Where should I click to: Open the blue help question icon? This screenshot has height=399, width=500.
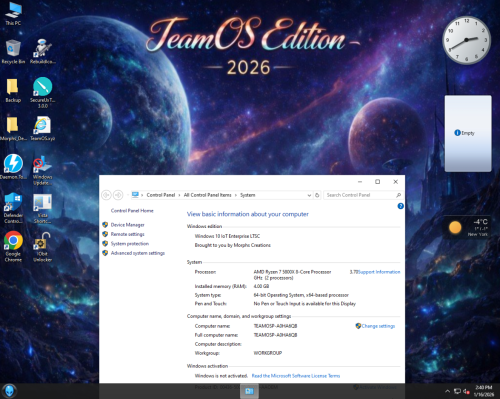pos(401,206)
